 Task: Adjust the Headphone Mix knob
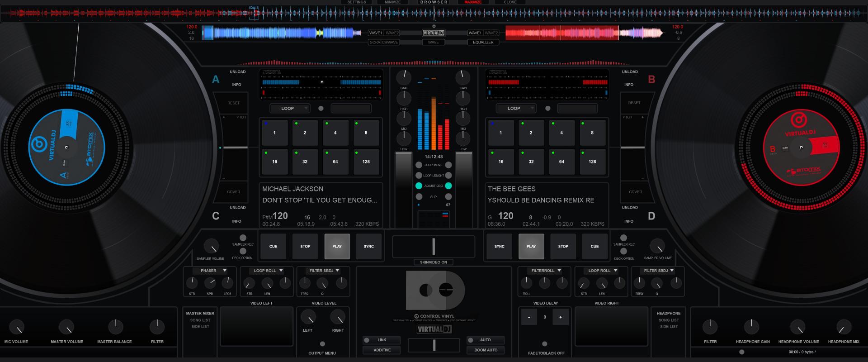(844, 327)
